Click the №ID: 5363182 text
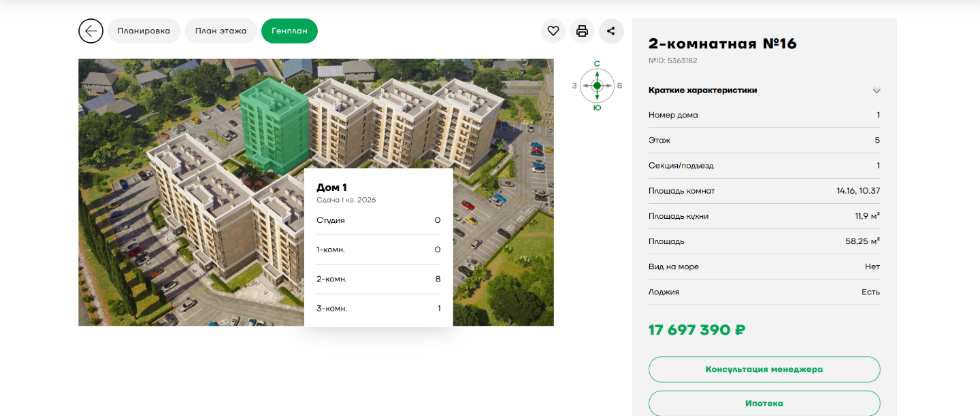The height and width of the screenshot is (416, 980). [x=672, y=60]
